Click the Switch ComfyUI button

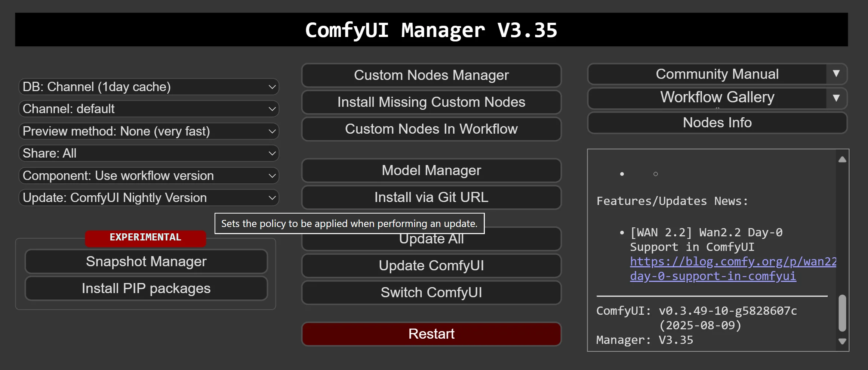tap(431, 293)
